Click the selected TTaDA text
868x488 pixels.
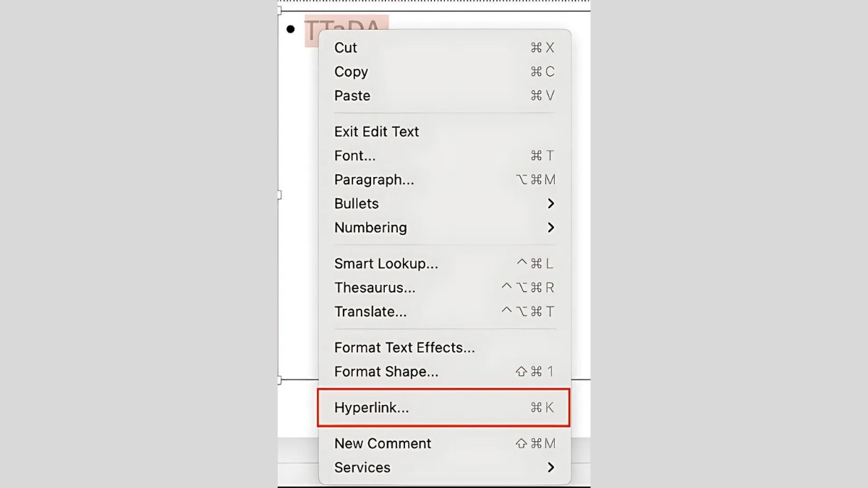click(x=346, y=30)
